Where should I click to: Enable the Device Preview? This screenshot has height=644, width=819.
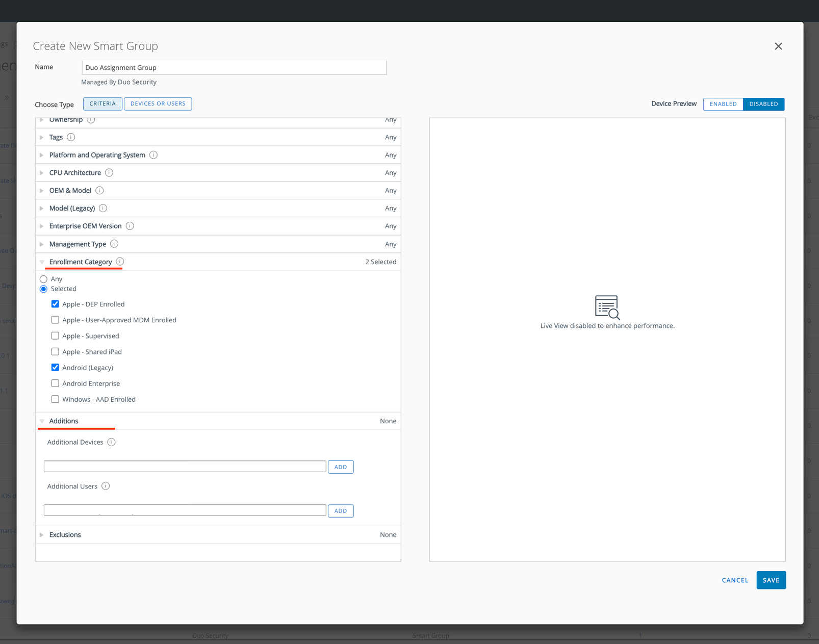[723, 104]
